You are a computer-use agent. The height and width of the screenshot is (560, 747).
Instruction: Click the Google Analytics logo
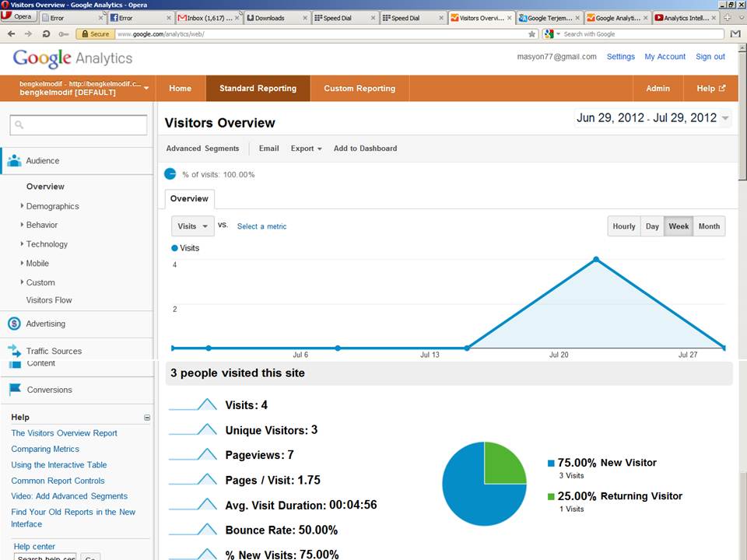click(x=72, y=58)
